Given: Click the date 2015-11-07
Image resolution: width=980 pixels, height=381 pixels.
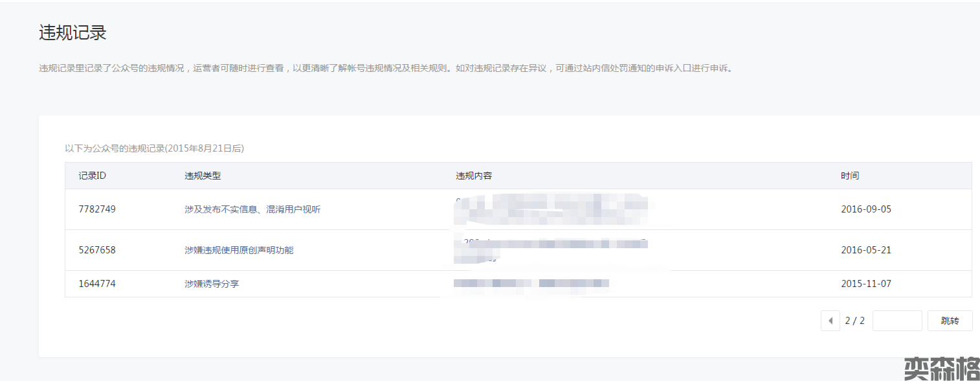Looking at the screenshot, I should [865, 284].
